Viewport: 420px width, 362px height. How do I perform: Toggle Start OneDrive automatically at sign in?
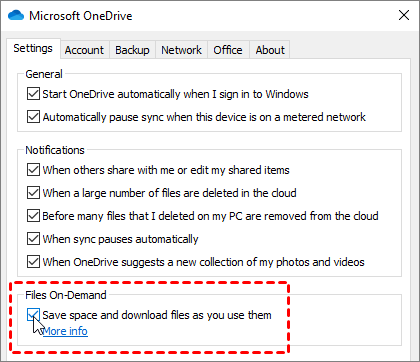point(33,94)
